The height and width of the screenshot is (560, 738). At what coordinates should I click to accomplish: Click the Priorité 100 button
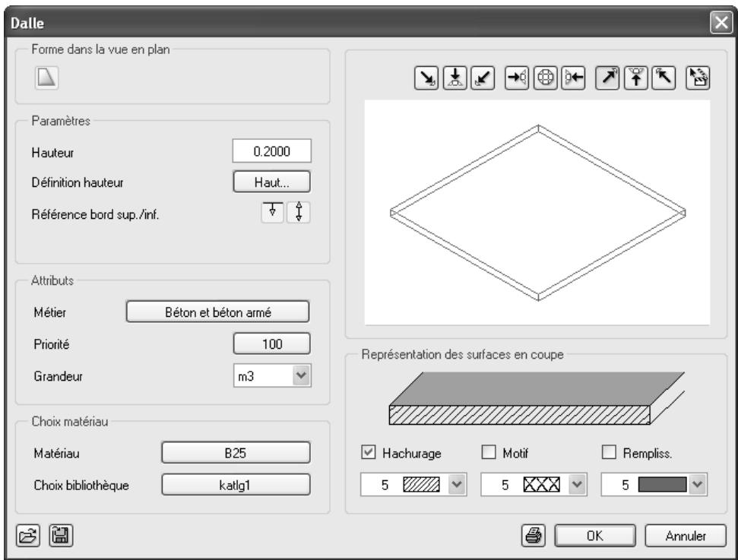[271, 344]
